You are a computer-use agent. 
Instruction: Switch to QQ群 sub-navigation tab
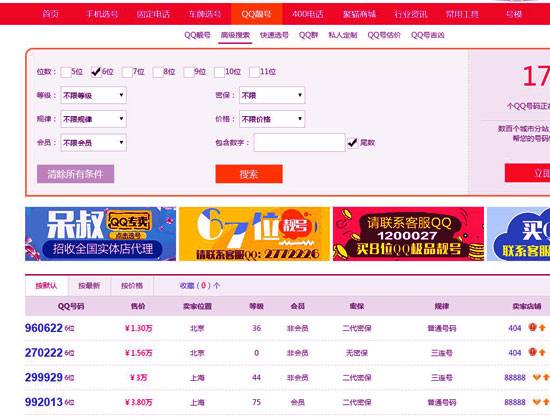(x=308, y=35)
